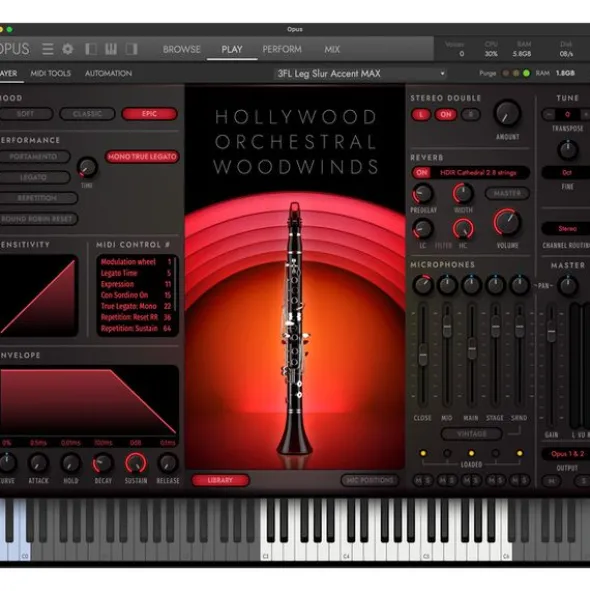The width and height of the screenshot is (590, 591).
Task: Toggle the virtual keyboard icon
Action: pyautogui.click(x=111, y=49)
